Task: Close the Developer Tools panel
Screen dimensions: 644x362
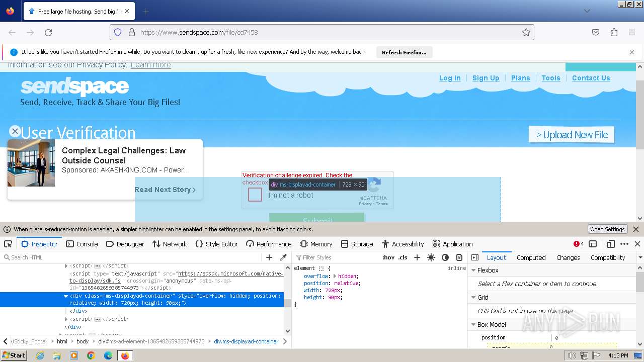Action: point(637,244)
